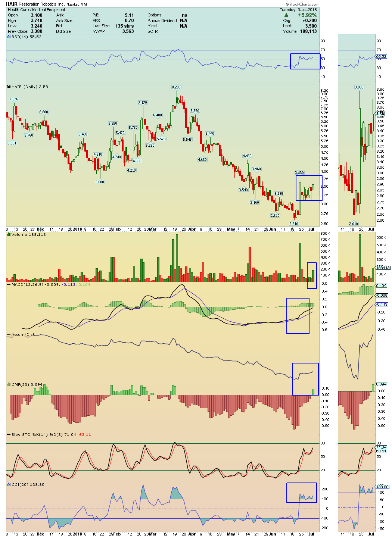Screen dimensions: 392x537
Task: Click the 'Slow STO %K(14) %D(3)' label
Action: coord(37,435)
